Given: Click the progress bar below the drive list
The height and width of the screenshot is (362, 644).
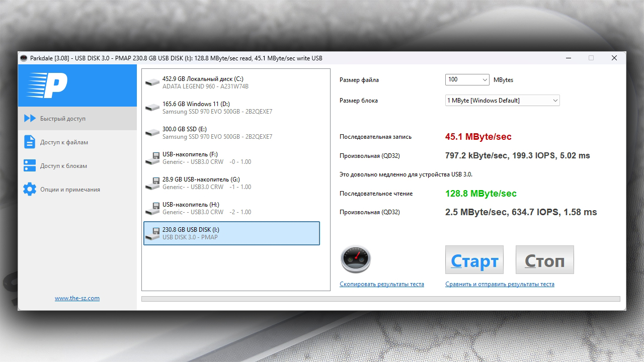Looking at the screenshot, I should (381, 299).
